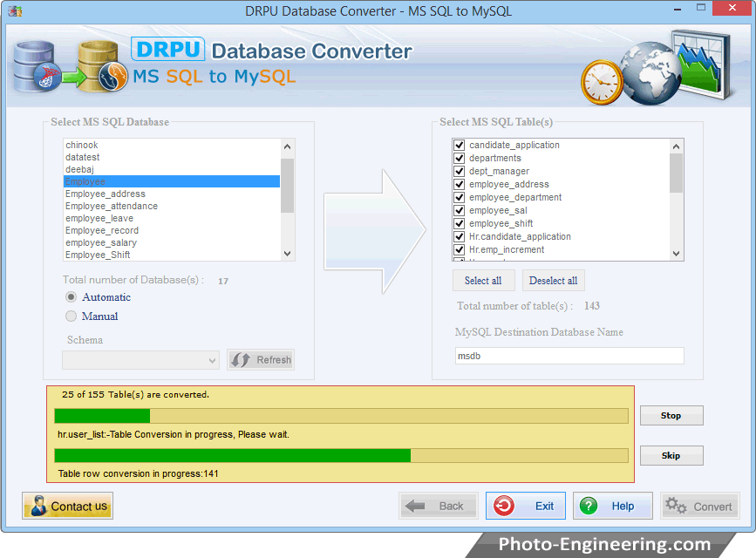
Task: Click the Select all button
Action: click(484, 280)
